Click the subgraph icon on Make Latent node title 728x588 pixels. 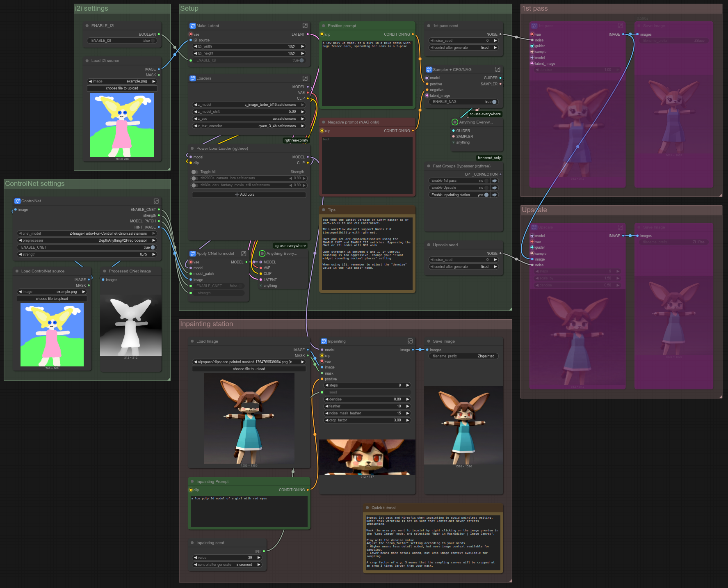click(192, 26)
